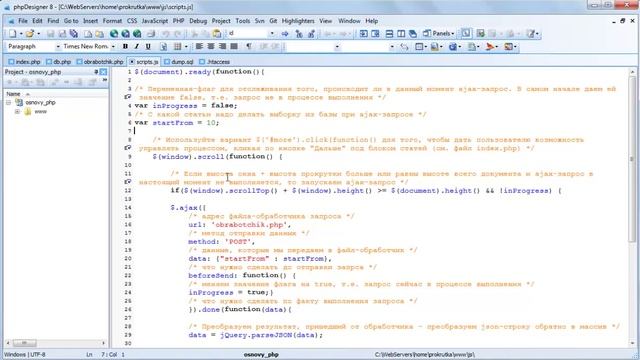Apply bold formatting with B icon
The width and height of the screenshot is (640, 360).
[x=125, y=47]
